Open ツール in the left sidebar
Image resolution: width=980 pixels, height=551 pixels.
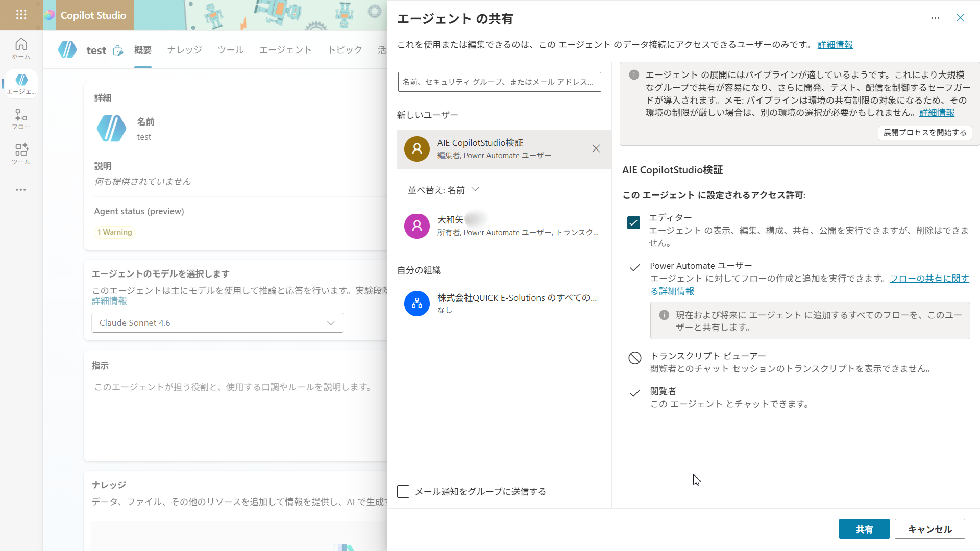click(21, 155)
